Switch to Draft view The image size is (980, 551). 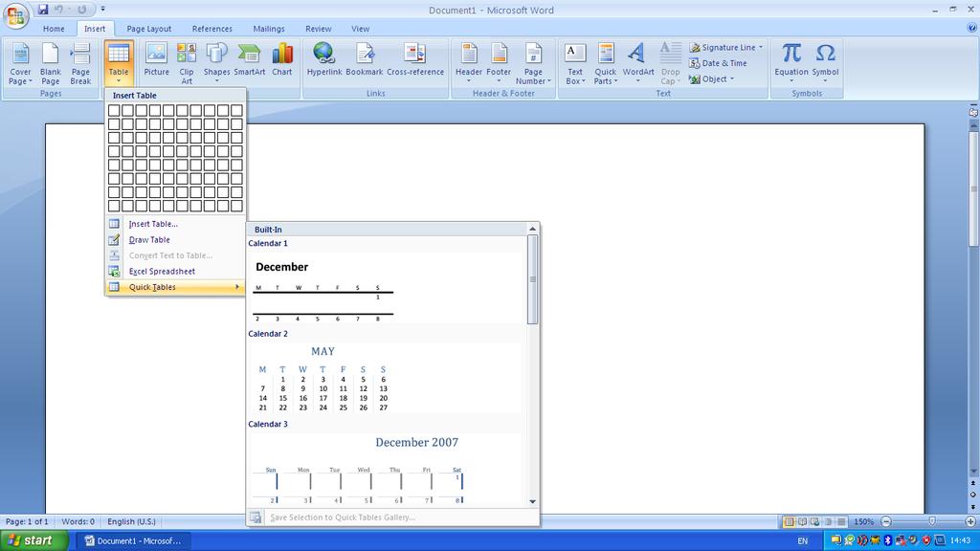841,521
